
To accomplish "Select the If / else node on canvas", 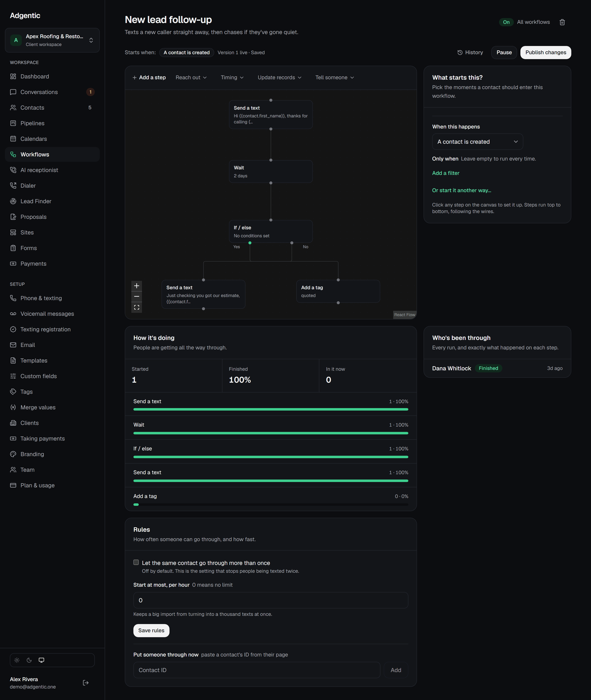I will [271, 232].
